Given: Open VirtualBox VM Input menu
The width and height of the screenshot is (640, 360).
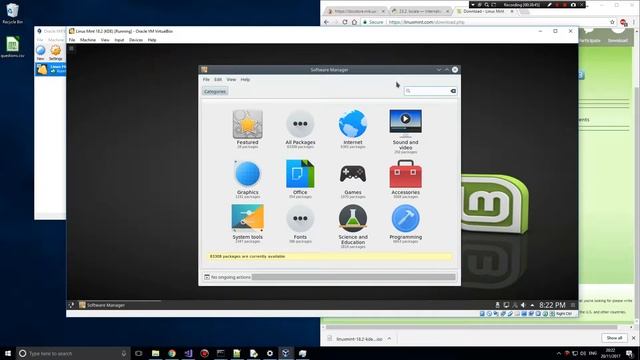Looking at the screenshot, I should [x=119, y=40].
